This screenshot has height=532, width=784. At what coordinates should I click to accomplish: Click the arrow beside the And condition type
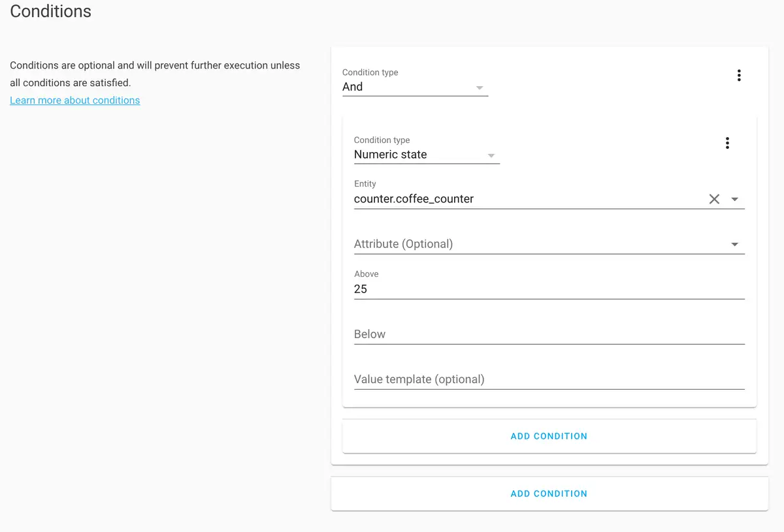(x=480, y=87)
